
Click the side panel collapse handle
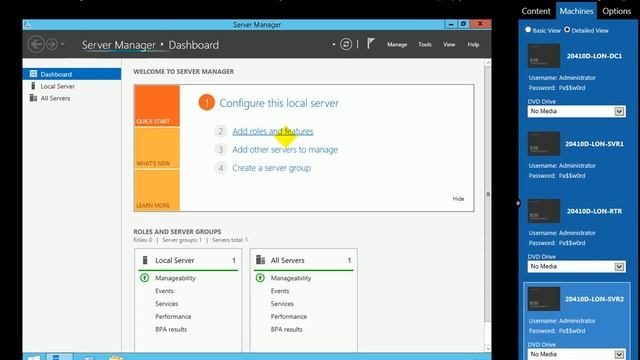coord(518,203)
